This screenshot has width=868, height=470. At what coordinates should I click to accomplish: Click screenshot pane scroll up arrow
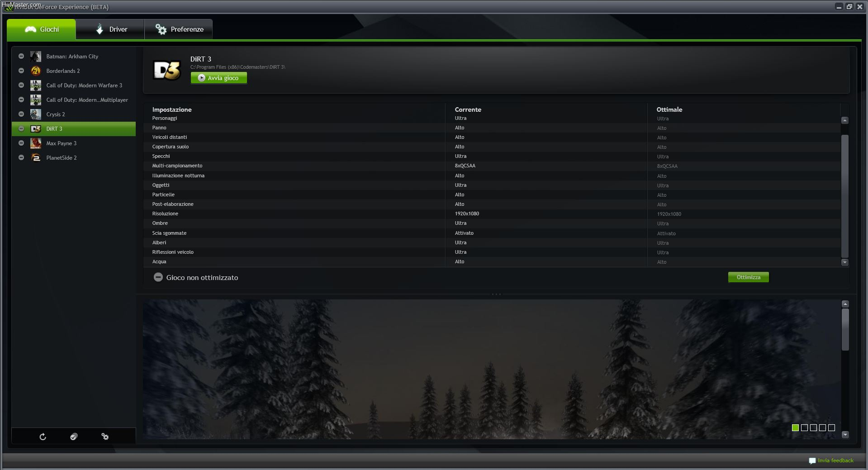[x=845, y=304]
